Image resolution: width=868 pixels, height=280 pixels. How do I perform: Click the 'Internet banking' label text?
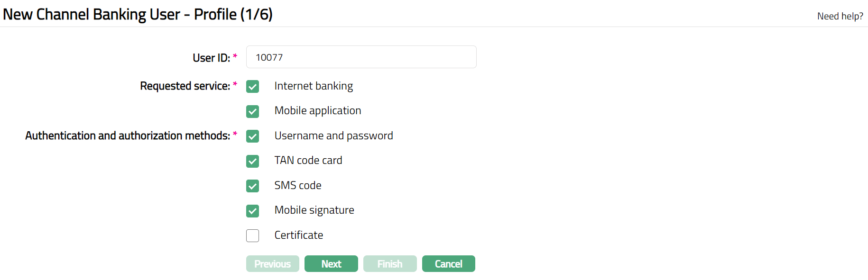(314, 86)
